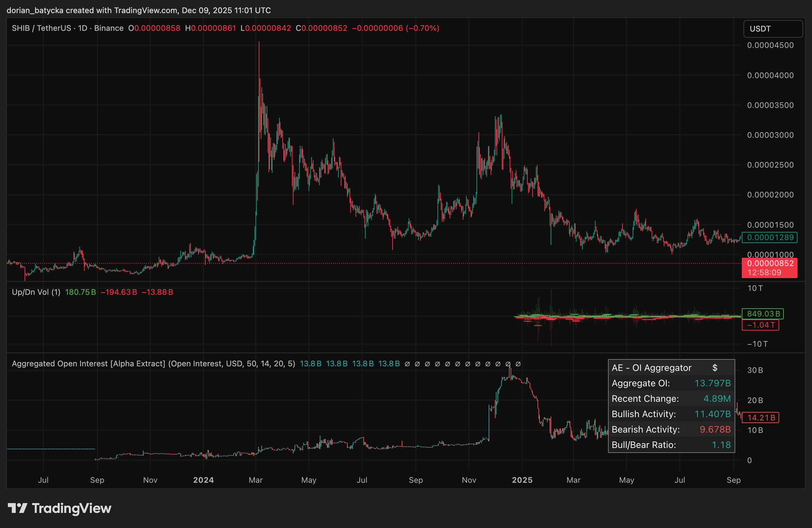Viewport: 812px width, 528px height.
Task: Click the Bull/Bear Ratio row
Action: tap(671, 445)
